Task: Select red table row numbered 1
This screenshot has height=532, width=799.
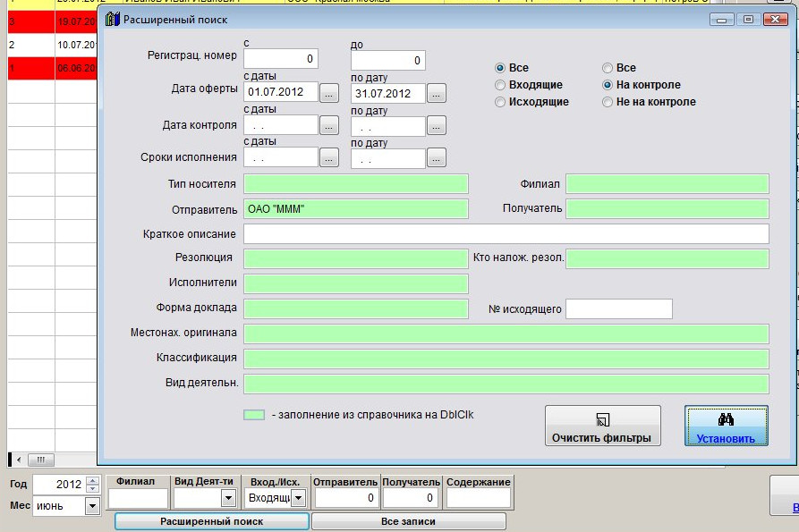Action: 52,68
